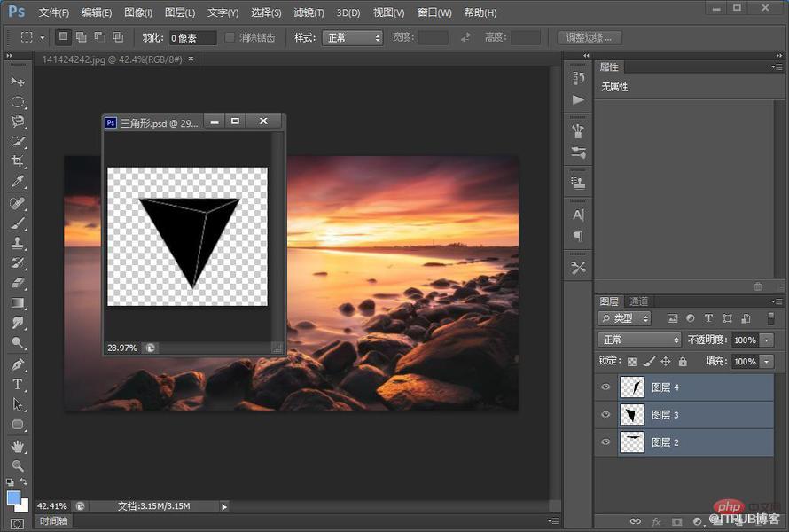This screenshot has height=532, width=789.
Task: Toggle the 消除锯齿 anti-alias checkbox
Action: coord(230,38)
